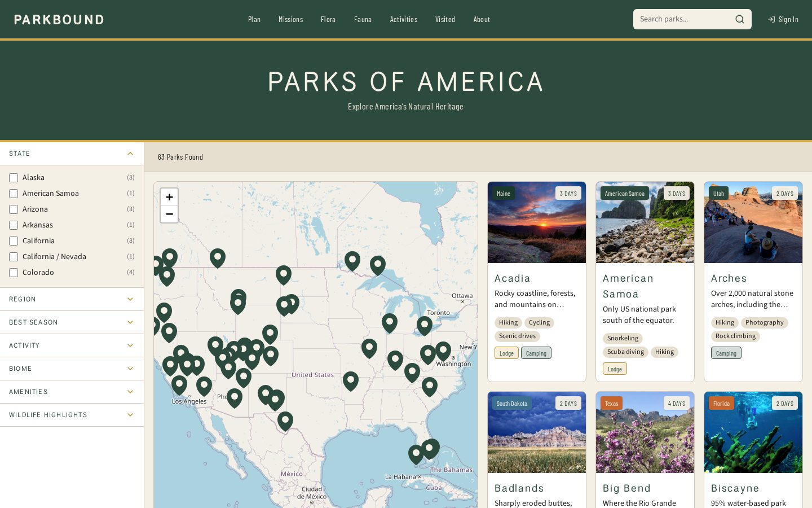Click the PARKBOUND logo

[x=59, y=19]
